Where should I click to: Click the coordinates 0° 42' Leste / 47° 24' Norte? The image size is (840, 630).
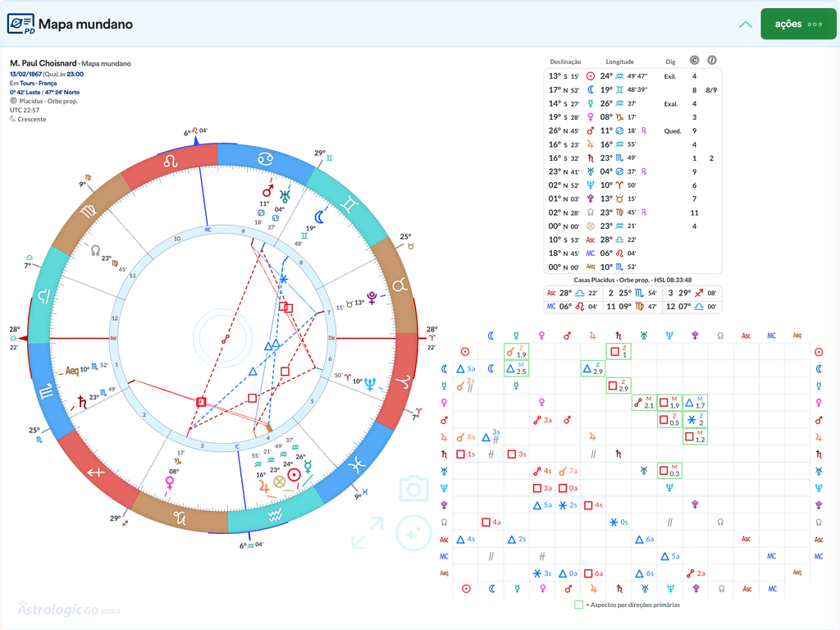44,92
